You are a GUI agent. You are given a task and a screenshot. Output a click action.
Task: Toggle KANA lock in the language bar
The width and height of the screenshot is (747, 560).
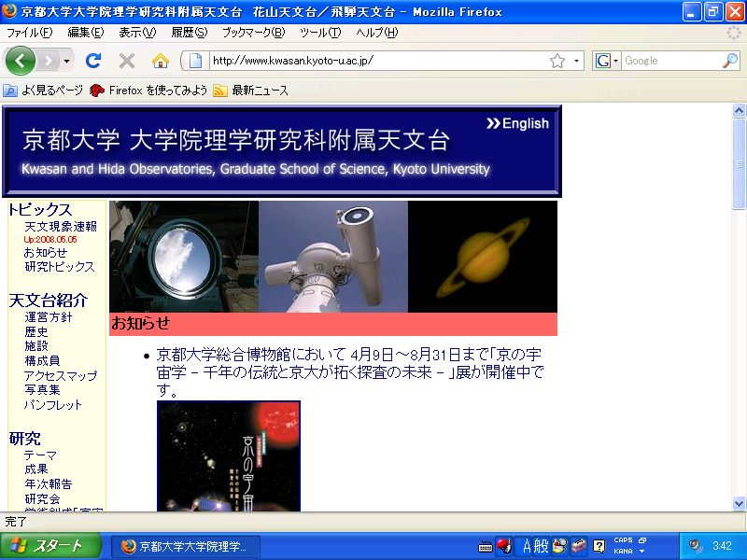coord(623,551)
